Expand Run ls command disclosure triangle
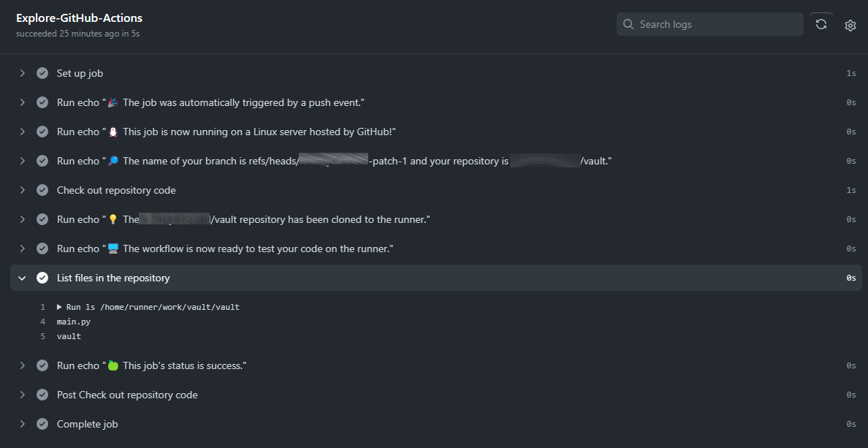The image size is (868, 448). click(60, 307)
